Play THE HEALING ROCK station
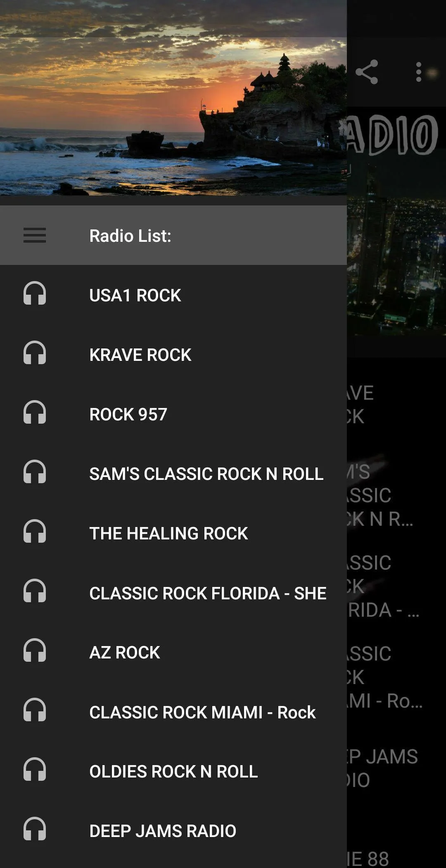 [173, 533]
